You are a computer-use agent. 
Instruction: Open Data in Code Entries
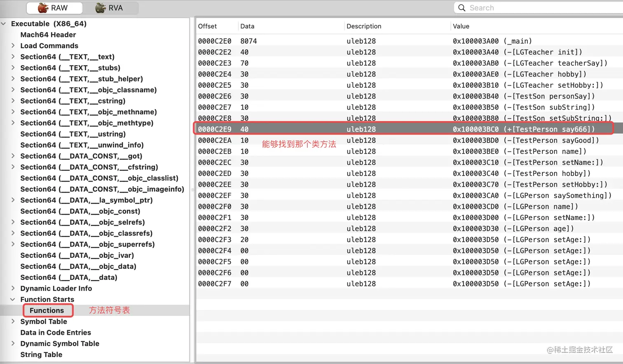(56, 332)
